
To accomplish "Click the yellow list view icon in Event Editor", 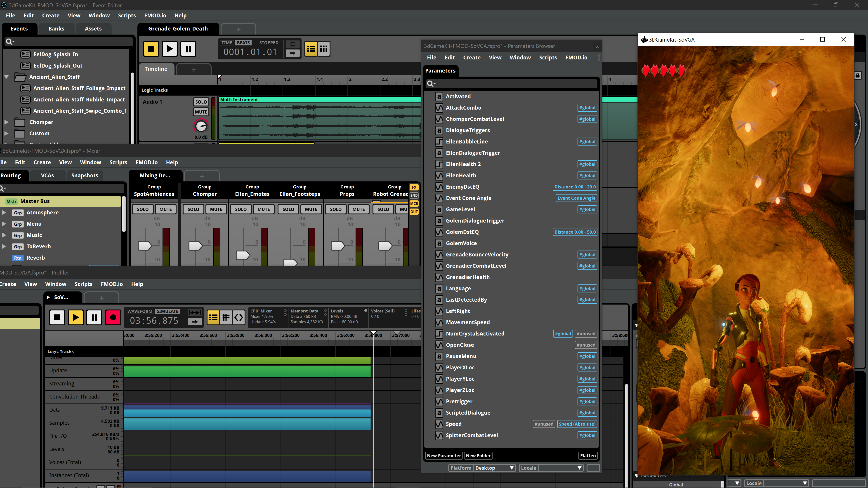I will tap(311, 49).
